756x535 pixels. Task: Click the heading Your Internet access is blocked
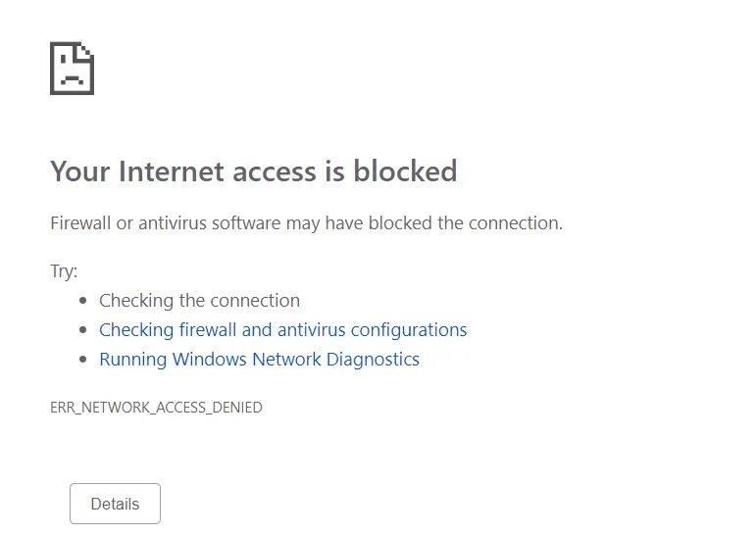(x=253, y=171)
